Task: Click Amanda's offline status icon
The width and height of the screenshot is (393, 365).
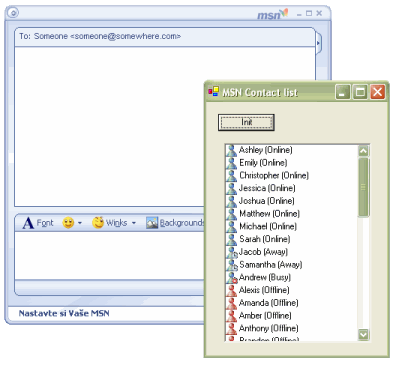Action: click(x=231, y=303)
